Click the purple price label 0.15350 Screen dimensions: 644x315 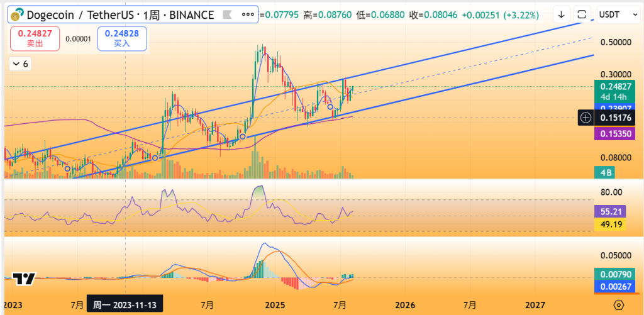[x=614, y=133]
